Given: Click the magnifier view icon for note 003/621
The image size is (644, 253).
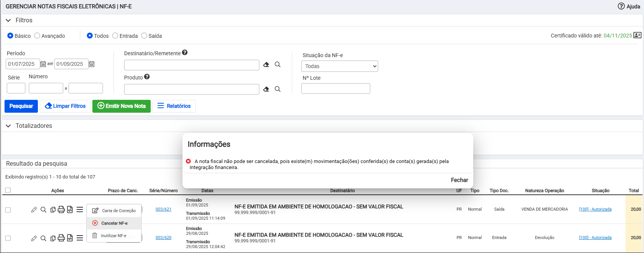Looking at the screenshot, I should point(44,210).
